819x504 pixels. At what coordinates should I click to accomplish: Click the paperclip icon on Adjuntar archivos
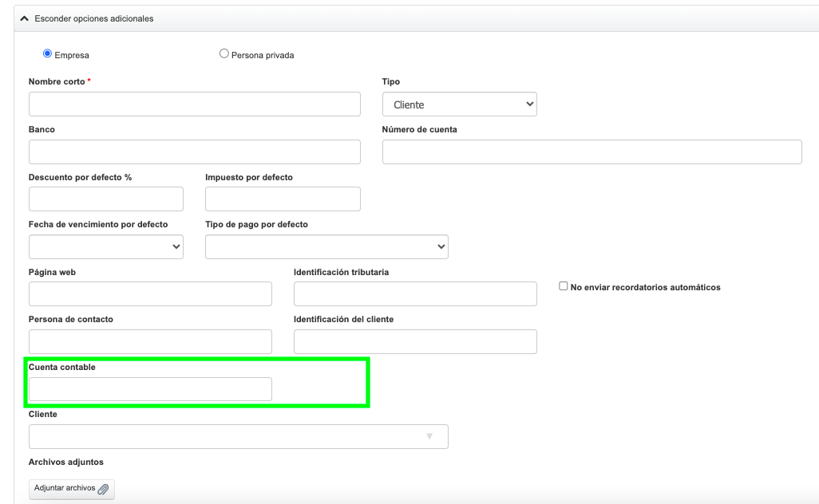pyautogui.click(x=103, y=489)
